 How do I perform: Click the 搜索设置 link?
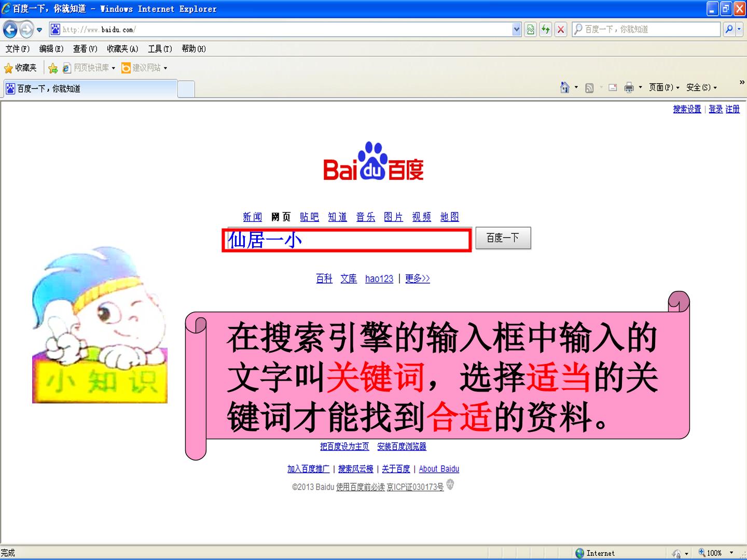687,109
